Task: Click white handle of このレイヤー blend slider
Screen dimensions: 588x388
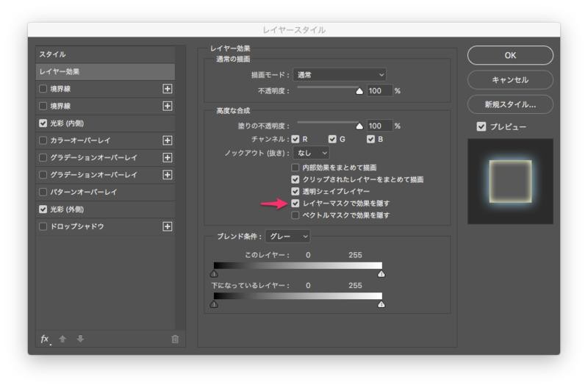Action: tap(381, 273)
